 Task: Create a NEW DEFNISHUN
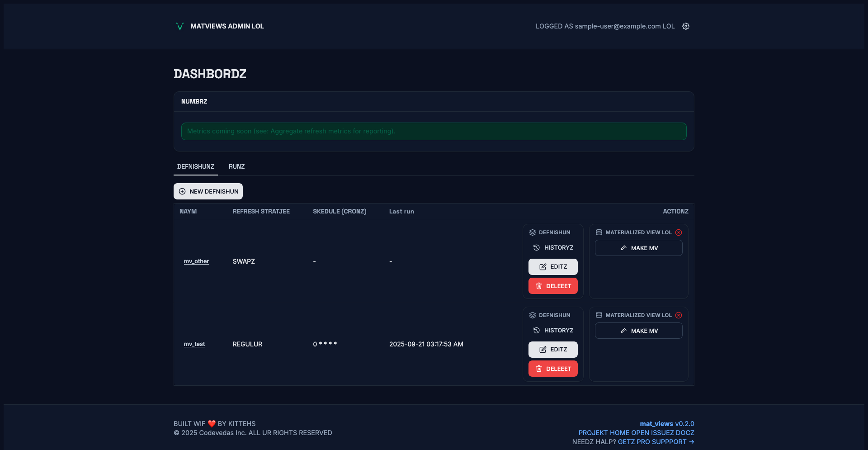click(x=208, y=191)
